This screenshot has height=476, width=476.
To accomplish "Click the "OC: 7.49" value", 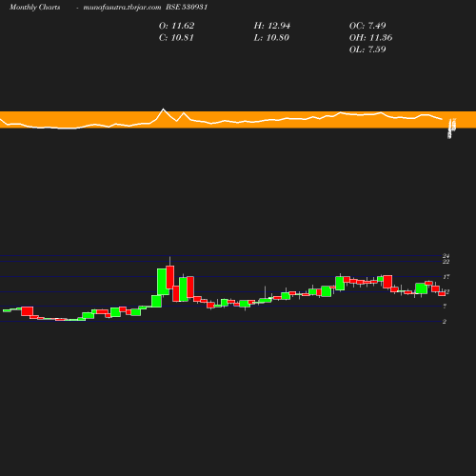I will pyautogui.click(x=367, y=26).
